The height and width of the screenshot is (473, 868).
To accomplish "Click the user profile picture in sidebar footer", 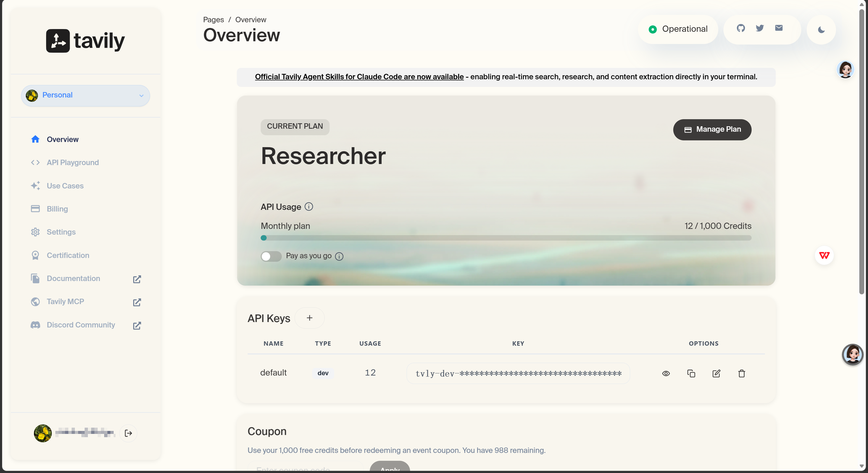I will click(x=43, y=433).
